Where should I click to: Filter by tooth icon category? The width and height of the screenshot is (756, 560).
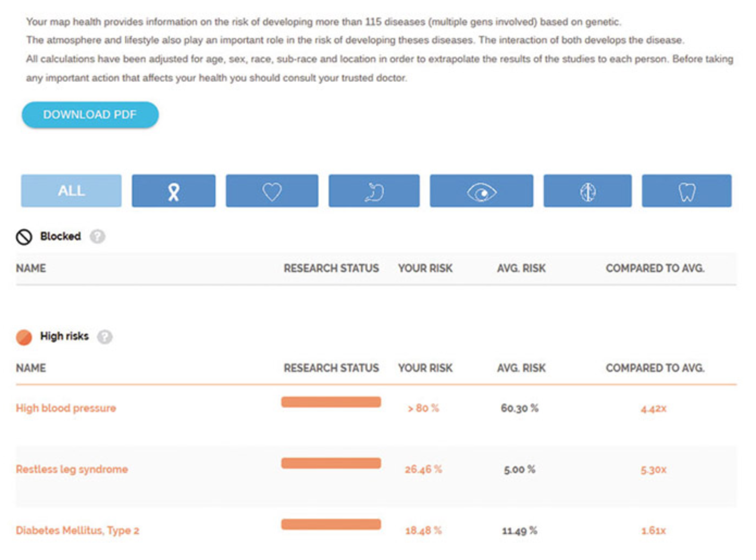(686, 191)
